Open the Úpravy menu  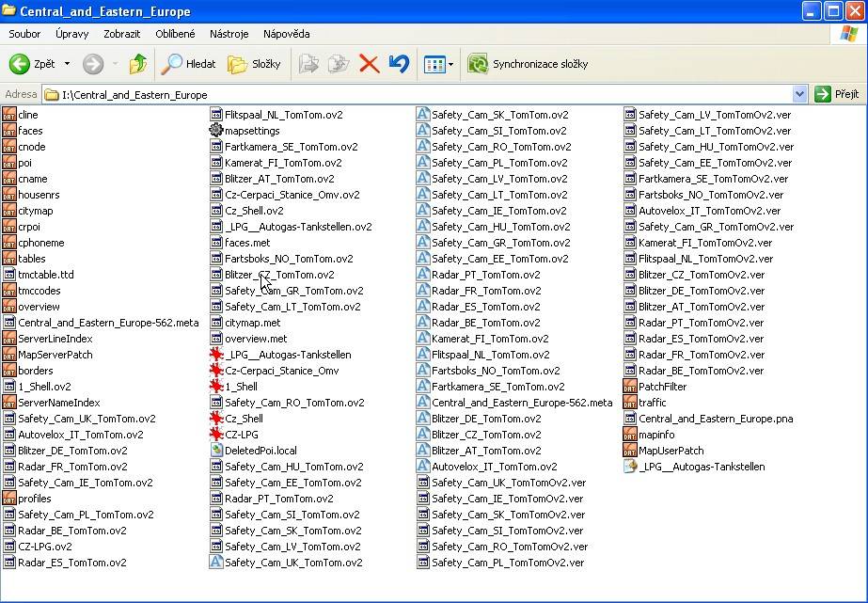(72, 34)
